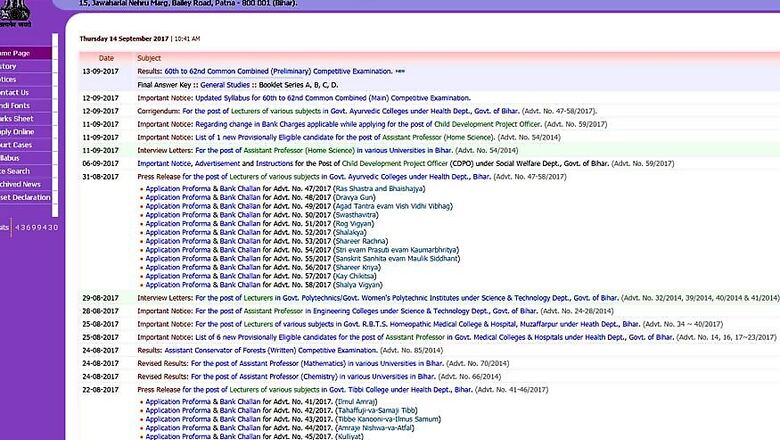Open revised results for Assistant Professor Mathematics
Screen dimensions: 780x440
coord(300,364)
